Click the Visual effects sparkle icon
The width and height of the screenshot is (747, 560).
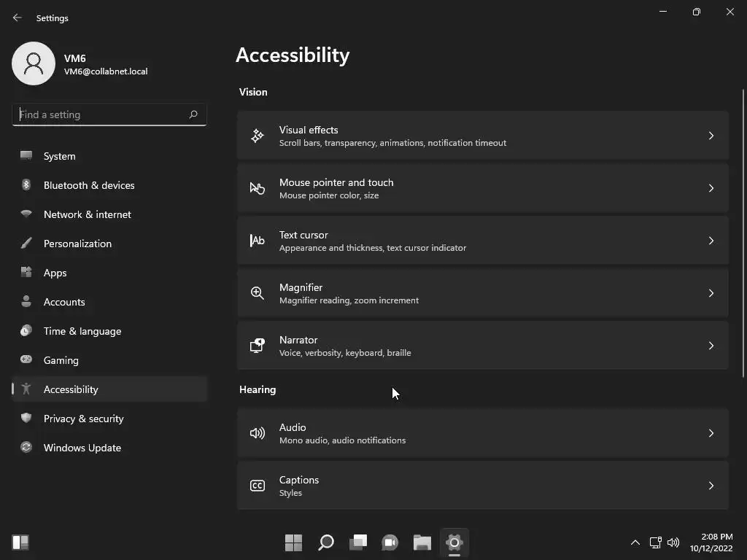(258, 136)
